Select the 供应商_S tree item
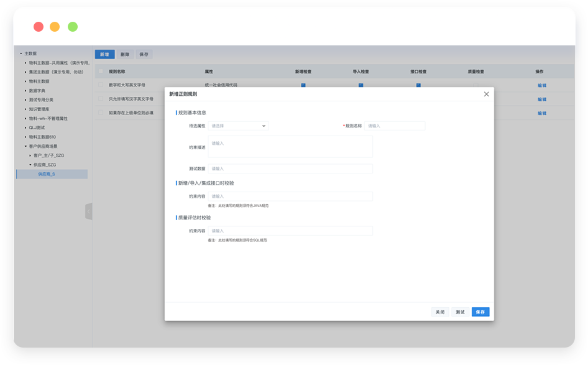Image resolution: width=588 pixels, height=365 pixels. [47, 174]
